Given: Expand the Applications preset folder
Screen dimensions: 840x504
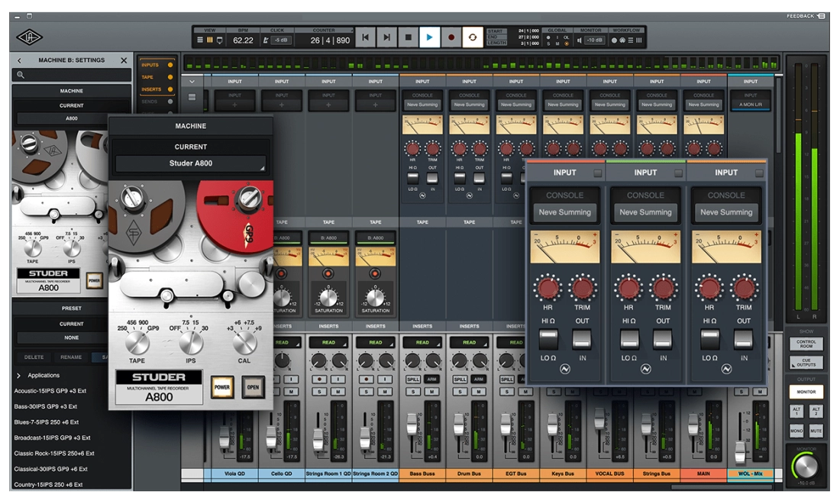Looking at the screenshot, I should tap(19, 376).
